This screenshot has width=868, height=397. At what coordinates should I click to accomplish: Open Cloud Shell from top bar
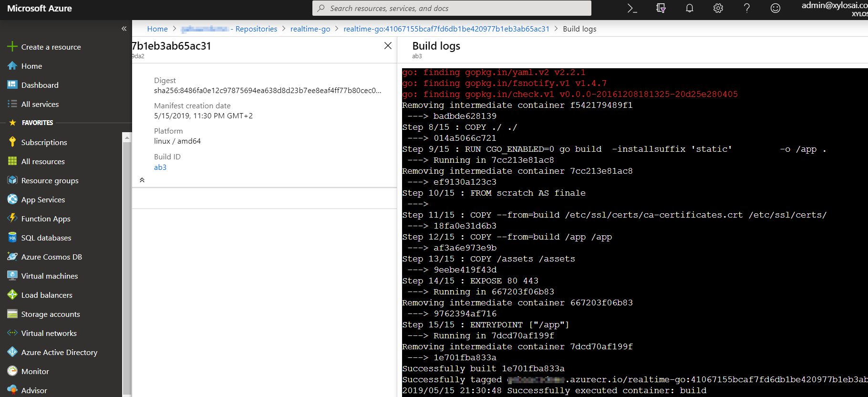pos(632,8)
